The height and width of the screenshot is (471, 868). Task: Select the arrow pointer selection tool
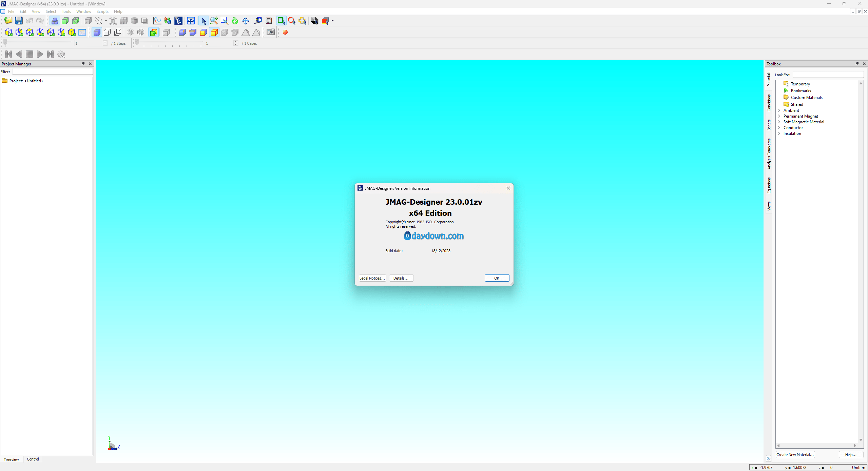point(204,21)
